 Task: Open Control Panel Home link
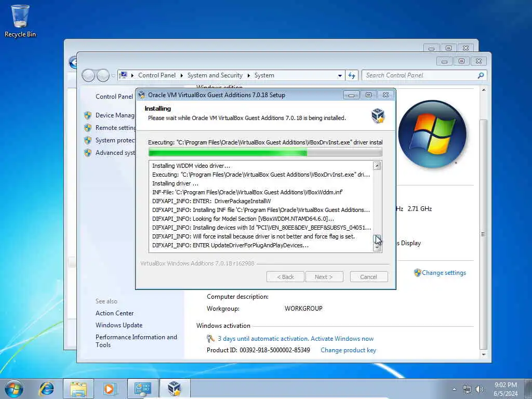(114, 96)
